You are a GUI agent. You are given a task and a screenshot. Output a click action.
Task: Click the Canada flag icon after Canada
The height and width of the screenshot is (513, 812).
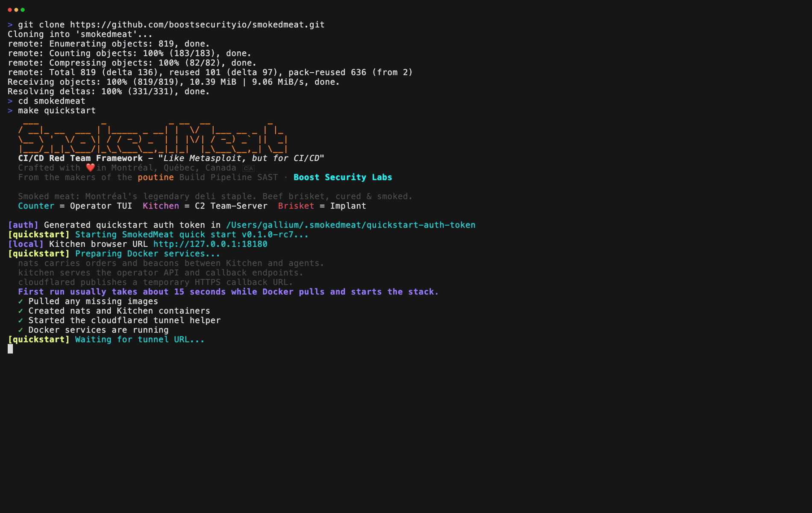(x=248, y=168)
